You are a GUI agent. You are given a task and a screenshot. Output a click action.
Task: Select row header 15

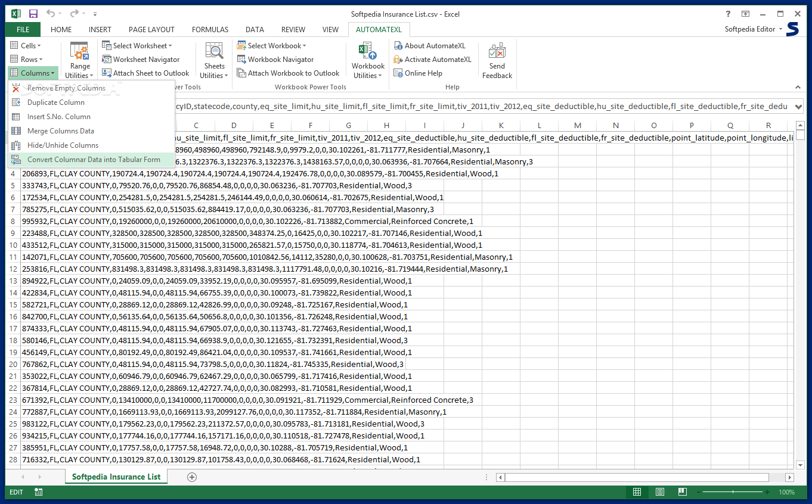pos(13,304)
